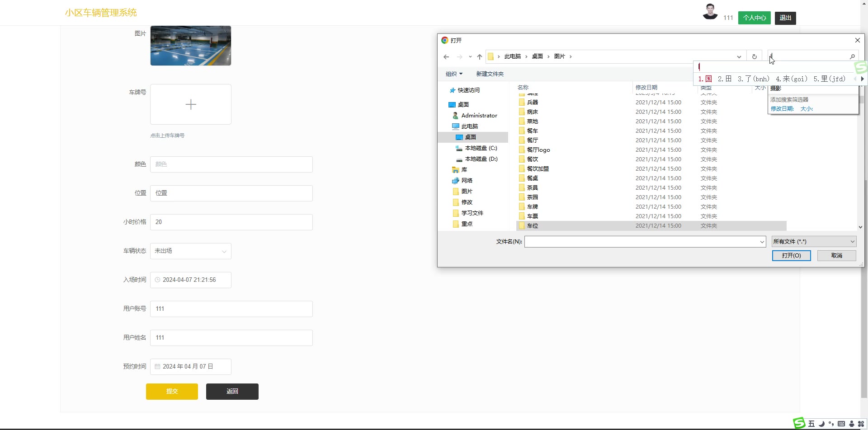The image size is (868, 430).
Task: Click the 茶具 folder icon in the file list
Action: coord(522,188)
